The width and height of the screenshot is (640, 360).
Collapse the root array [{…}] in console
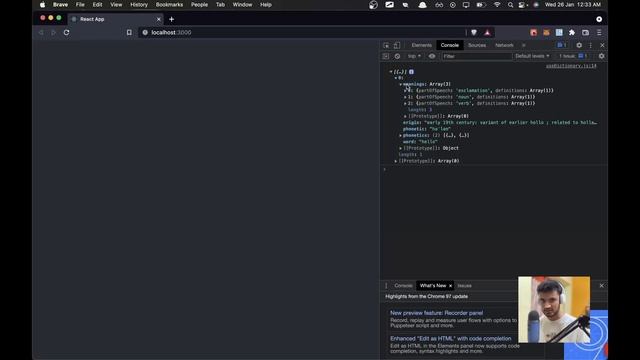(391, 72)
